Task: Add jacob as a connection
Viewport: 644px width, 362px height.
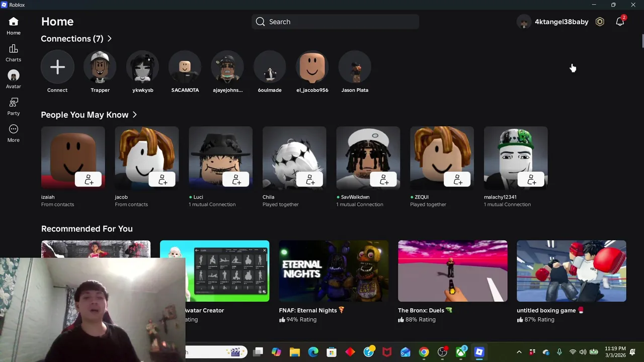Action: point(163,179)
